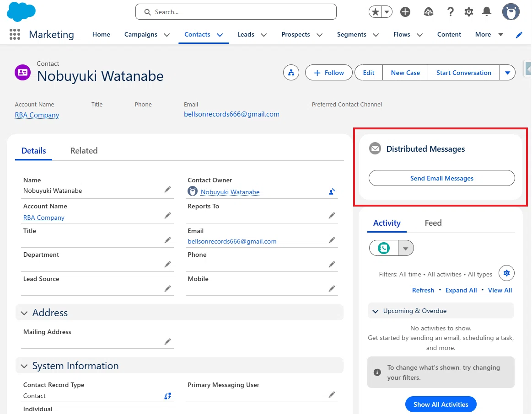Click the View All link
The height and width of the screenshot is (414, 532).
(500, 290)
